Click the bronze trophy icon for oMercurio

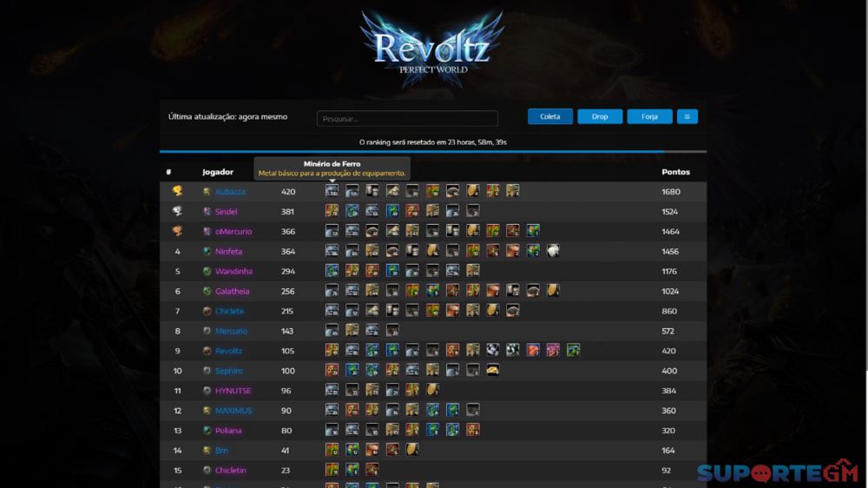point(177,231)
